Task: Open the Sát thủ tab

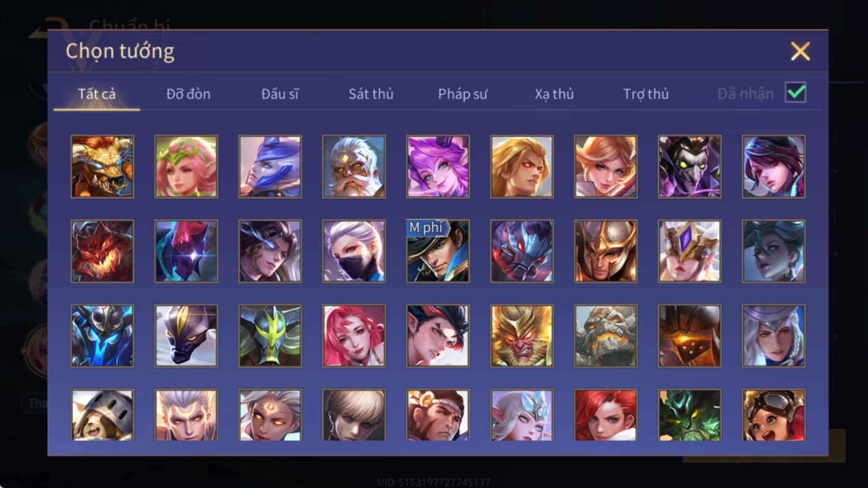Action: pyautogui.click(x=371, y=94)
